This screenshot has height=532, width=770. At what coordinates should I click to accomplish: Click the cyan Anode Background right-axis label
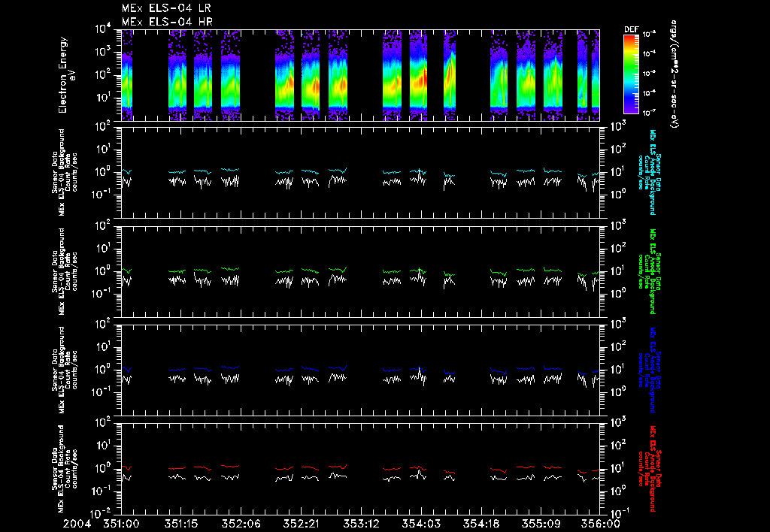click(x=650, y=172)
